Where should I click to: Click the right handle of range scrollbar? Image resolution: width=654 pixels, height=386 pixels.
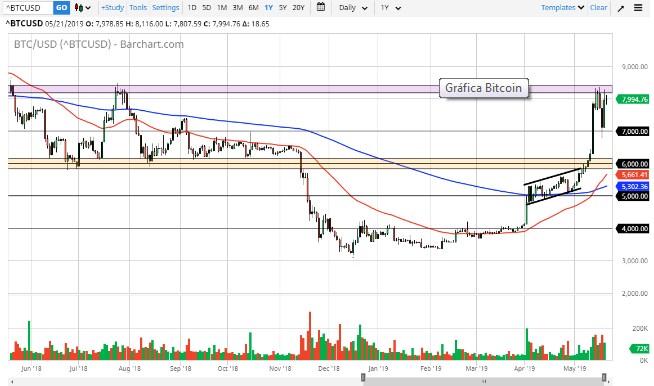(604, 378)
